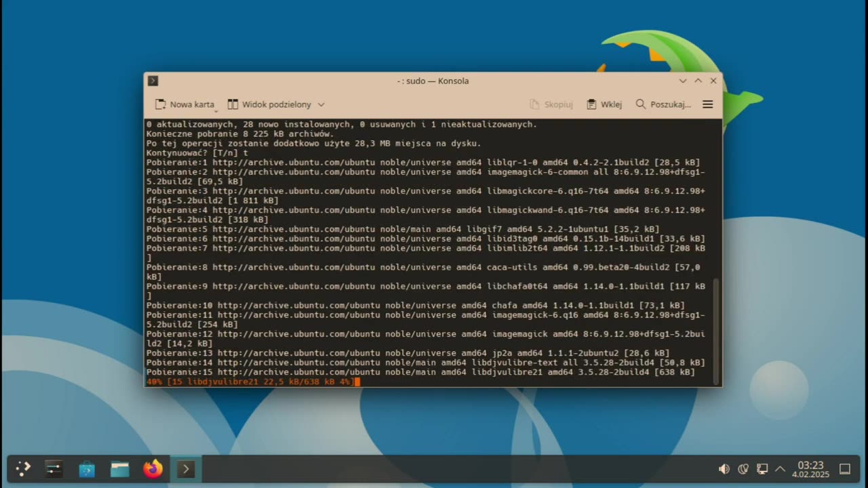This screenshot has width=868, height=488.
Task: Click the Skopiuj copy button
Action: [551, 104]
